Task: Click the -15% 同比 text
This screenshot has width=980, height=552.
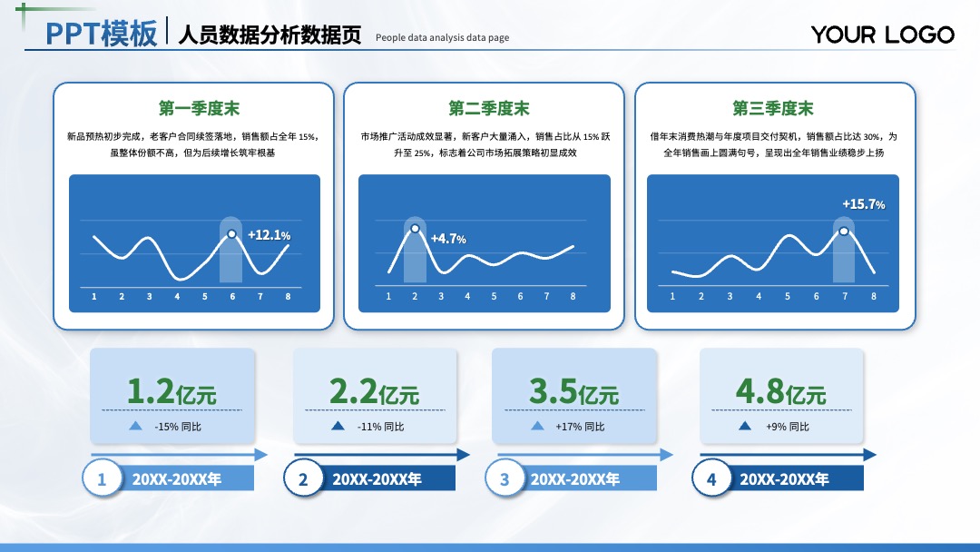Action: click(178, 427)
